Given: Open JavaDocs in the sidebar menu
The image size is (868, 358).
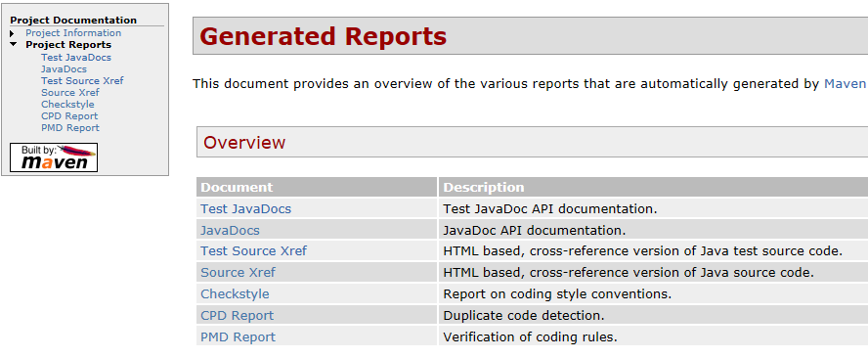Looking at the screenshot, I should (x=64, y=69).
